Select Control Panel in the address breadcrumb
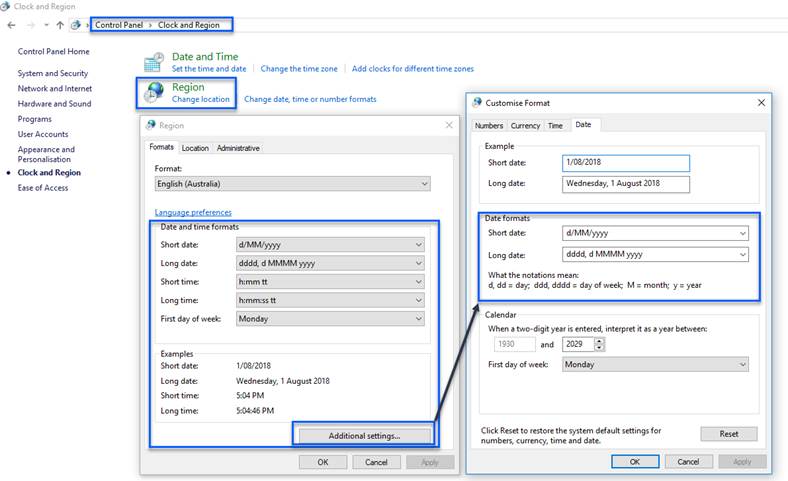788x481 pixels. tap(119, 25)
